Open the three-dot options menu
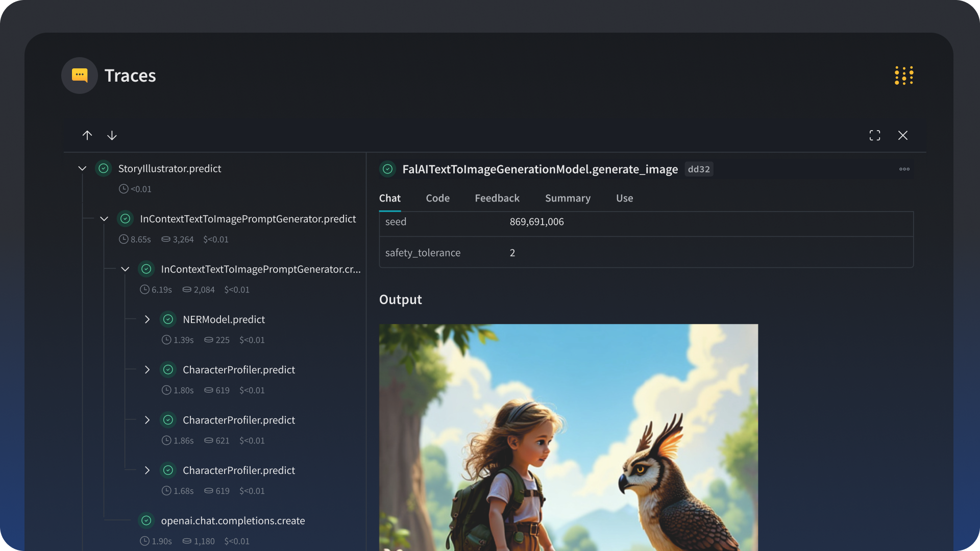The height and width of the screenshot is (551, 980). tap(904, 169)
